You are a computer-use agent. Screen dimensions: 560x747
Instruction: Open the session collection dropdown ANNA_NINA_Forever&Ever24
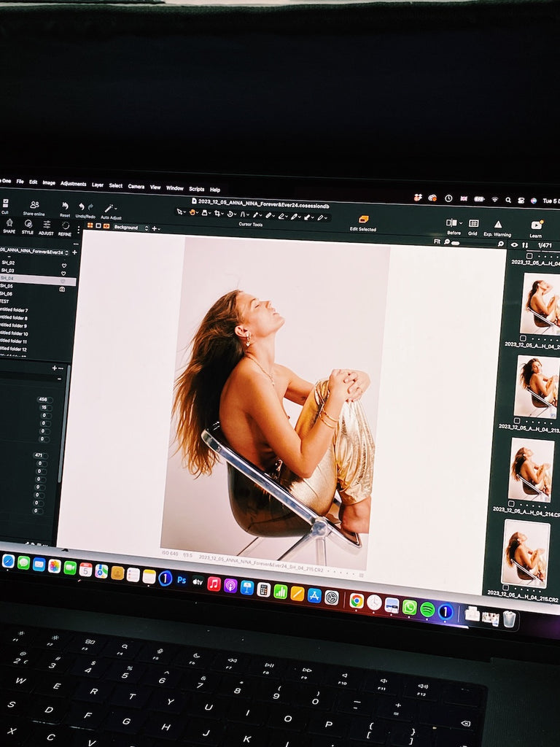(34, 251)
